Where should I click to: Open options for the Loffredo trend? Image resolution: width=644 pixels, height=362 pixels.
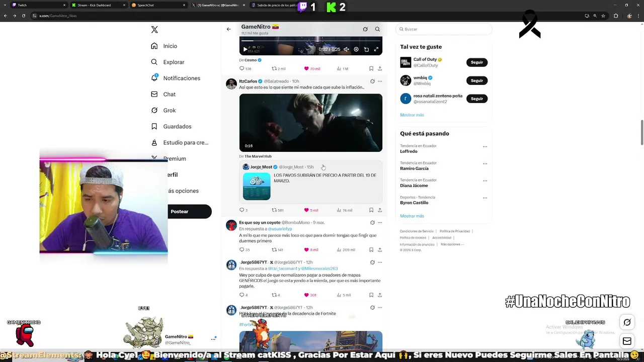pyautogui.click(x=485, y=147)
